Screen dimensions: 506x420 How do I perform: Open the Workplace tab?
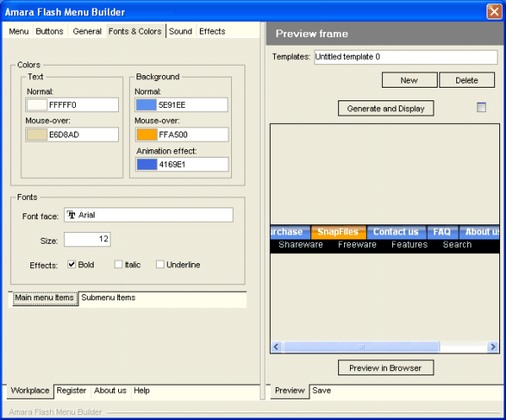point(30,390)
